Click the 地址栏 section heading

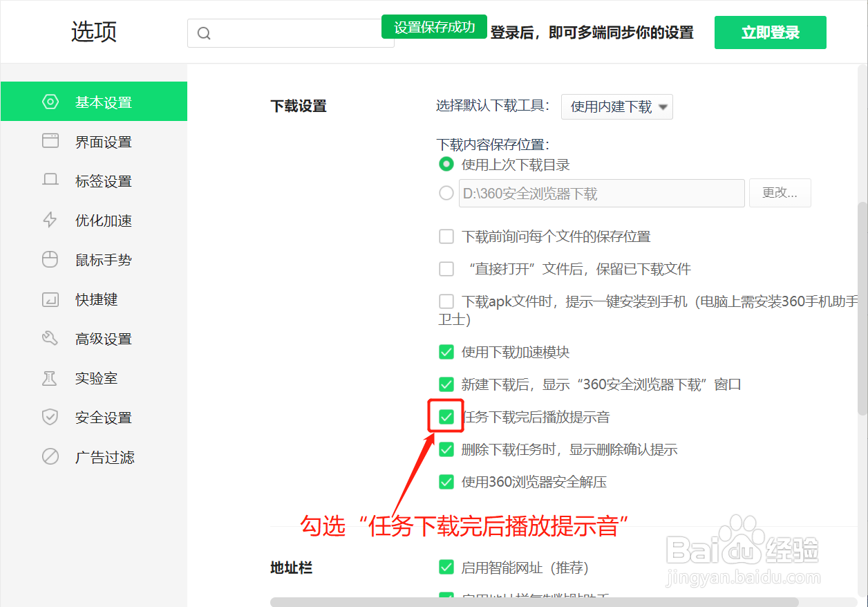click(x=291, y=568)
